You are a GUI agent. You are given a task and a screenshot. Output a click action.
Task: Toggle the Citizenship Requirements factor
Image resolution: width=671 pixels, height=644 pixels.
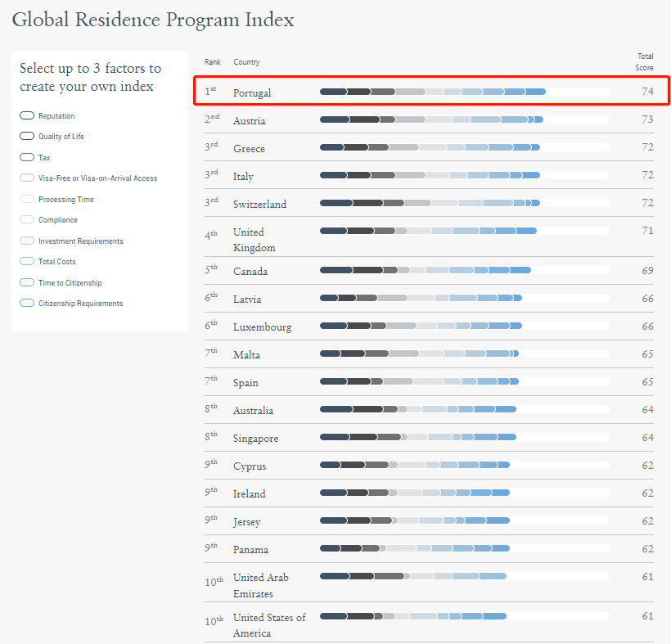click(27, 304)
